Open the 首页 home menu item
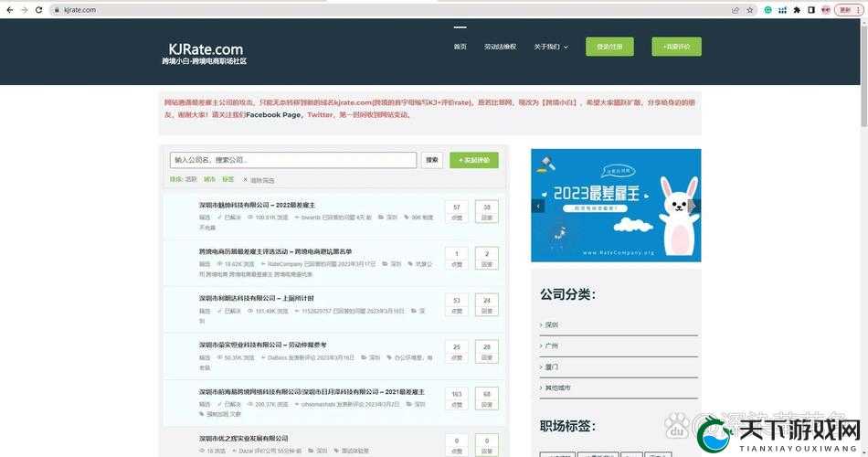 tap(460, 48)
